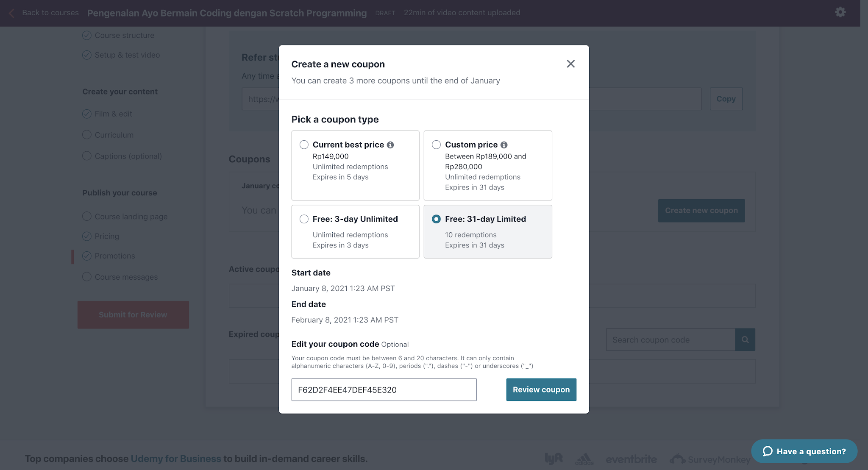Click the chat bubble in Have a question
Viewport: 868px width, 470px height.
tap(768, 451)
